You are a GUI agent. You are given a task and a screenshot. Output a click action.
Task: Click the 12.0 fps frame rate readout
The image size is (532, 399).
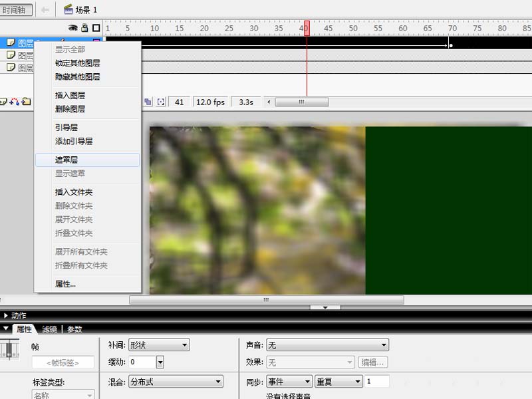pyautogui.click(x=210, y=102)
